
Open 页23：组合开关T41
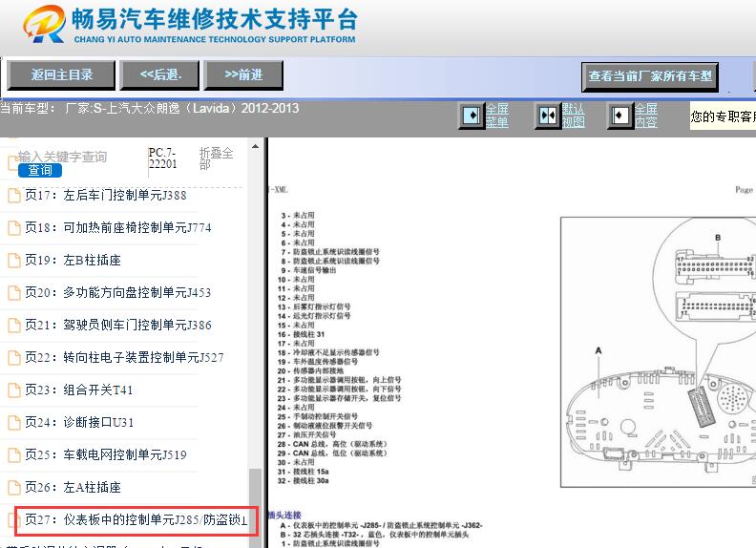tap(79, 390)
